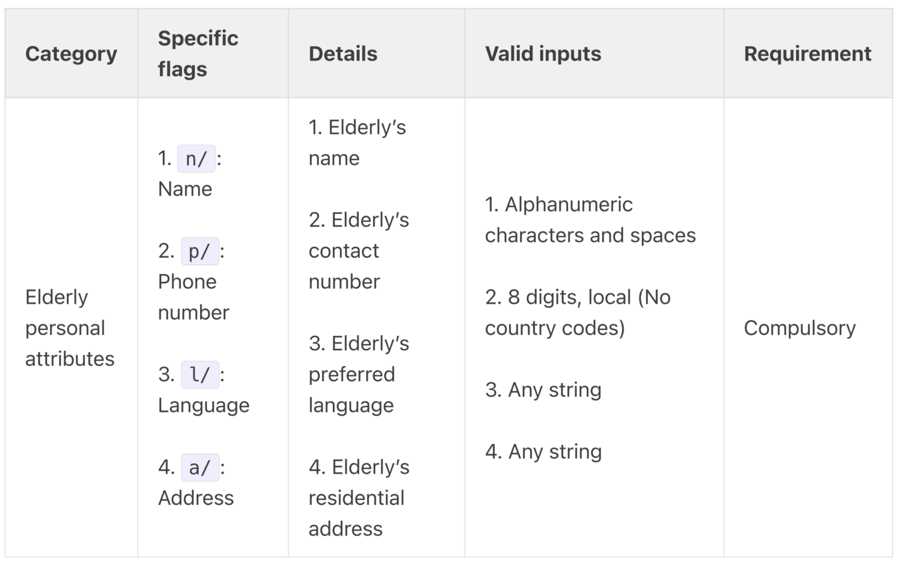Click the Address flag label

195,498
